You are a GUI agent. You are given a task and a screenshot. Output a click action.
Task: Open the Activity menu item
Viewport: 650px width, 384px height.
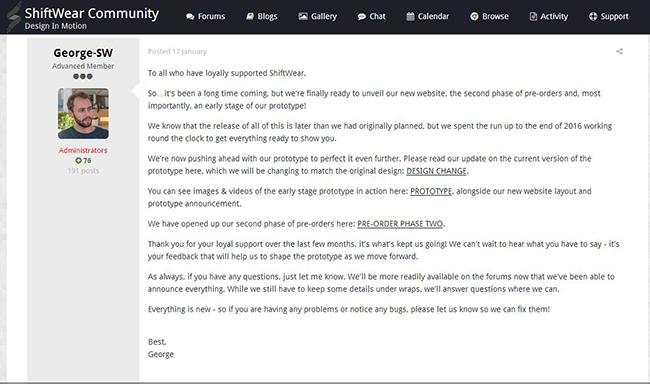(549, 16)
